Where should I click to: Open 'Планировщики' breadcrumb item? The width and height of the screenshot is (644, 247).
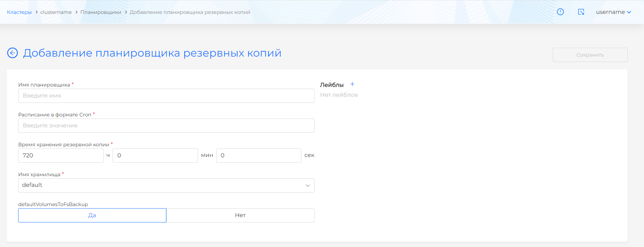pyautogui.click(x=100, y=12)
